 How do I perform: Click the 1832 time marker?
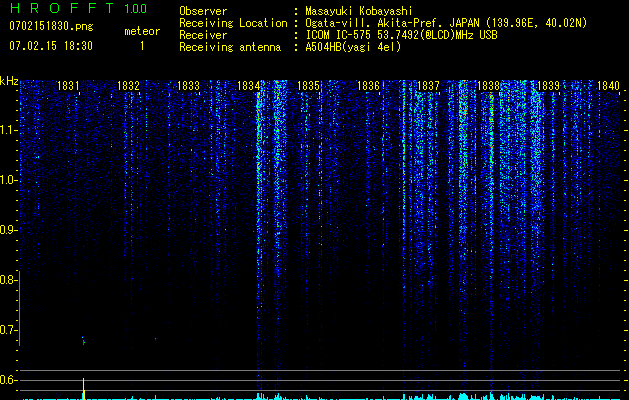point(128,85)
